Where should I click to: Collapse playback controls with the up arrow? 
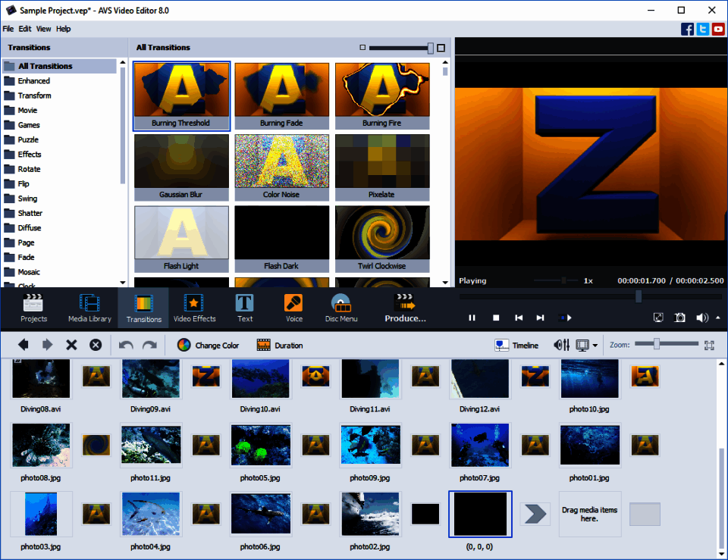[718, 318]
